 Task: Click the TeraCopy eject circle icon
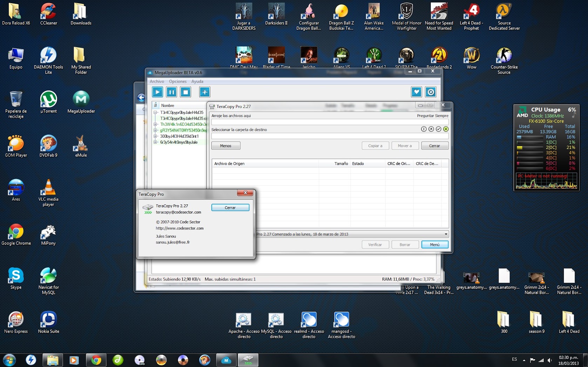(431, 129)
